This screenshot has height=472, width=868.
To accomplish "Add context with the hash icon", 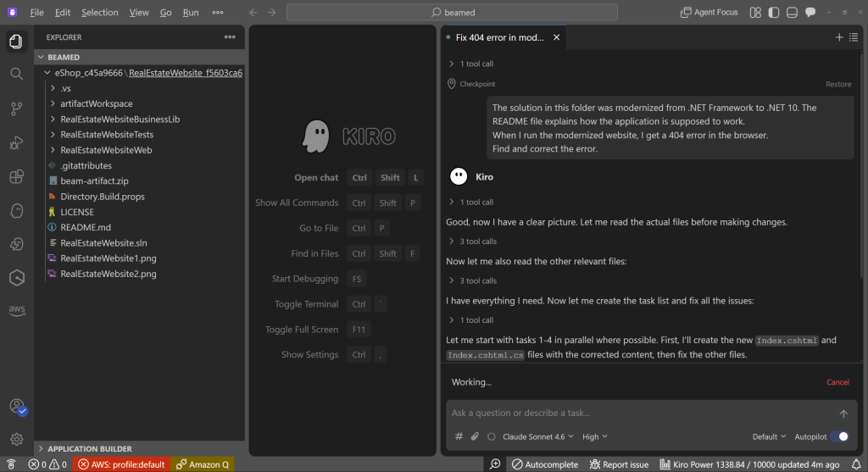I will coord(459,436).
